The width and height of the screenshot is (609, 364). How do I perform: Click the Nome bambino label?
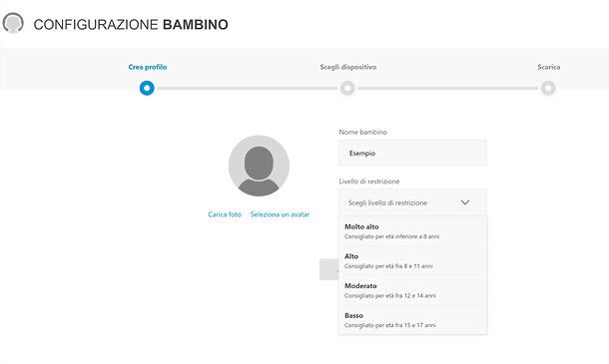[x=362, y=132]
